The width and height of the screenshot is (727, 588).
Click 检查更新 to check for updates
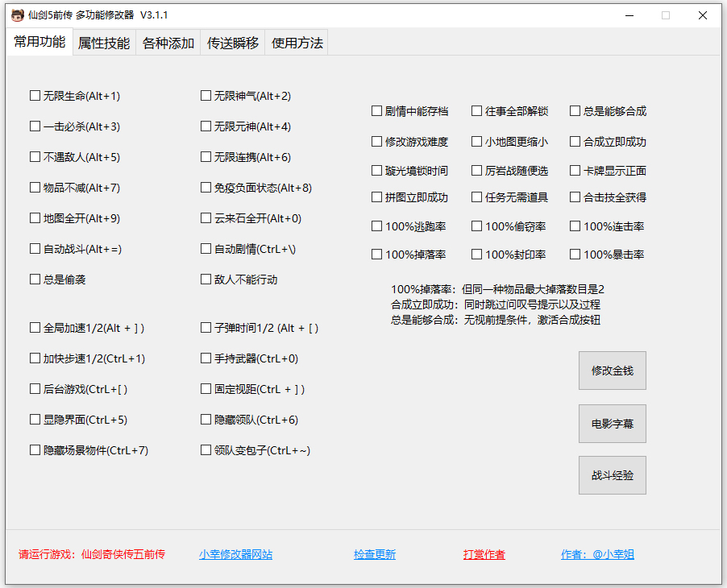point(374,554)
